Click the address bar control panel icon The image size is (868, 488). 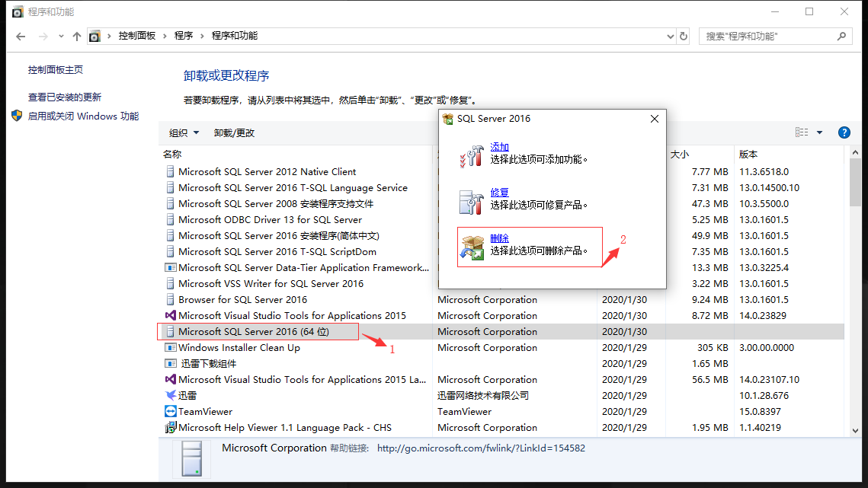point(94,36)
